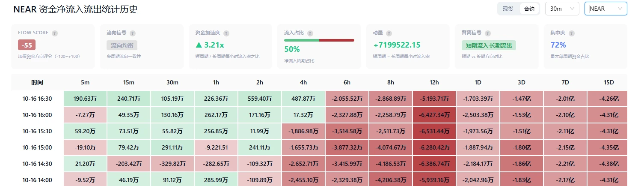This screenshot has width=644, height=186.
Task: Click the 285.99万 cell
Action: [216, 180]
